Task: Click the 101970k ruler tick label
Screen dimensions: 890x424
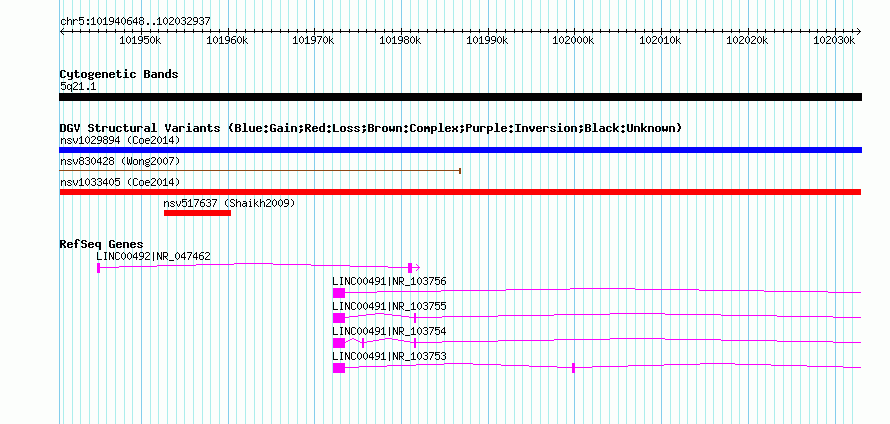Action: coord(313,40)
